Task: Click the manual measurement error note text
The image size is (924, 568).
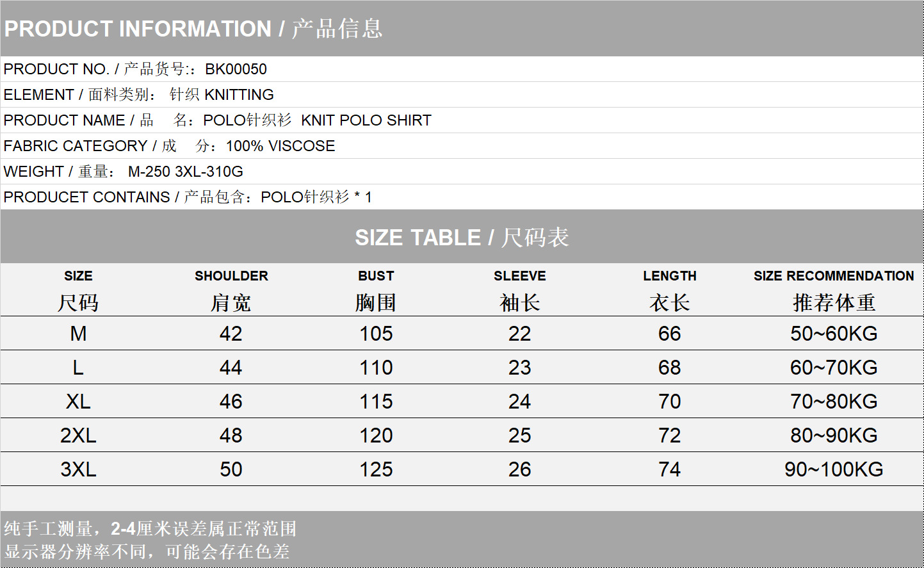Action: (x=150, y=529)
